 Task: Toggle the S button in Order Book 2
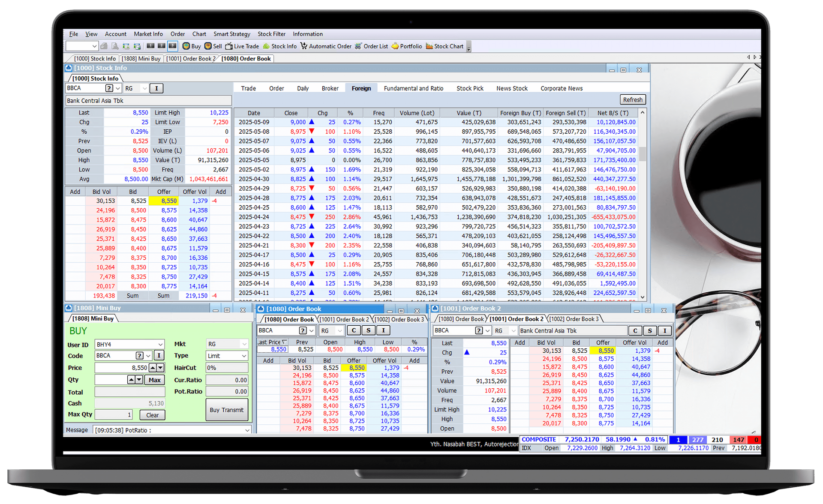click(650, 331)
